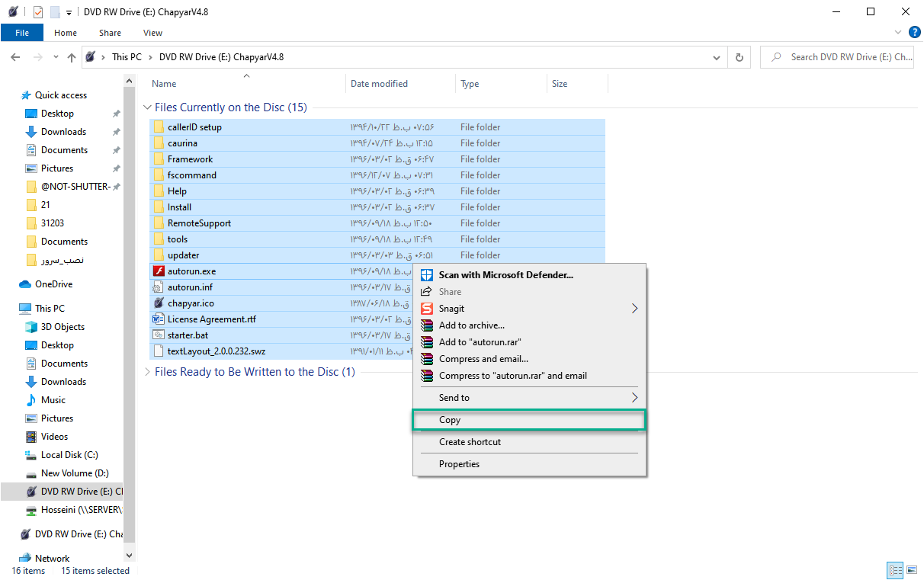Image resolution: width=924 pixels, height=580 pixels.
Task: Click the Snagit icon in context menu
Action: click(427, 309)
